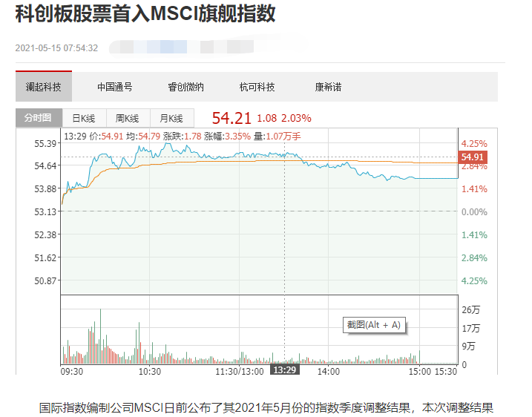Image resolution: width=532 pixels, height=417 pixels.
Task: Click the blurred source name beside date
Action: point(182,47)
